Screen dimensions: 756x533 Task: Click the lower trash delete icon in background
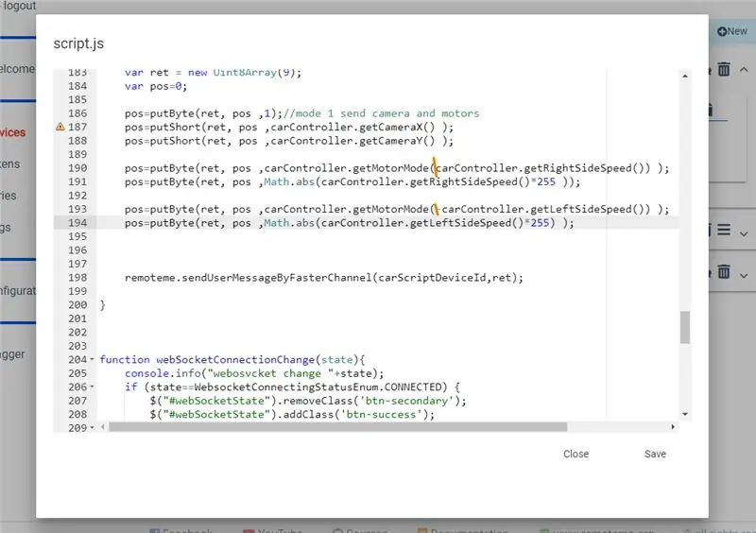[x=724, y=272]
